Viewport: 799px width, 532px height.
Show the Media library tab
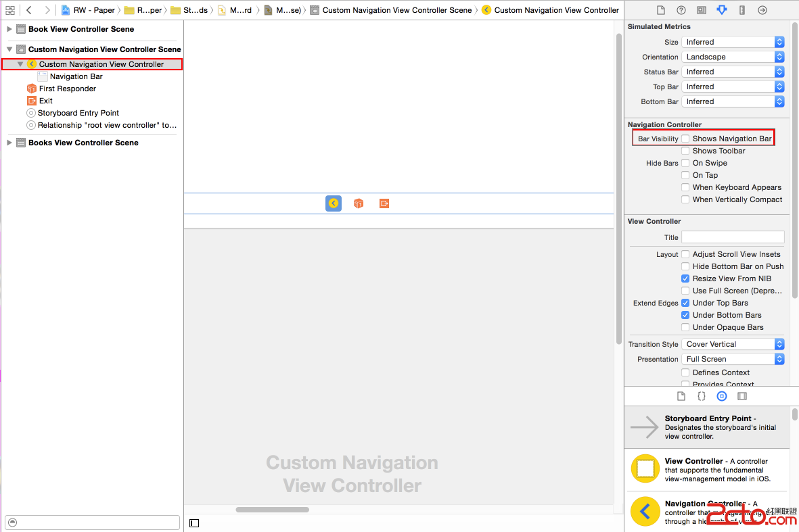point(742,396)
